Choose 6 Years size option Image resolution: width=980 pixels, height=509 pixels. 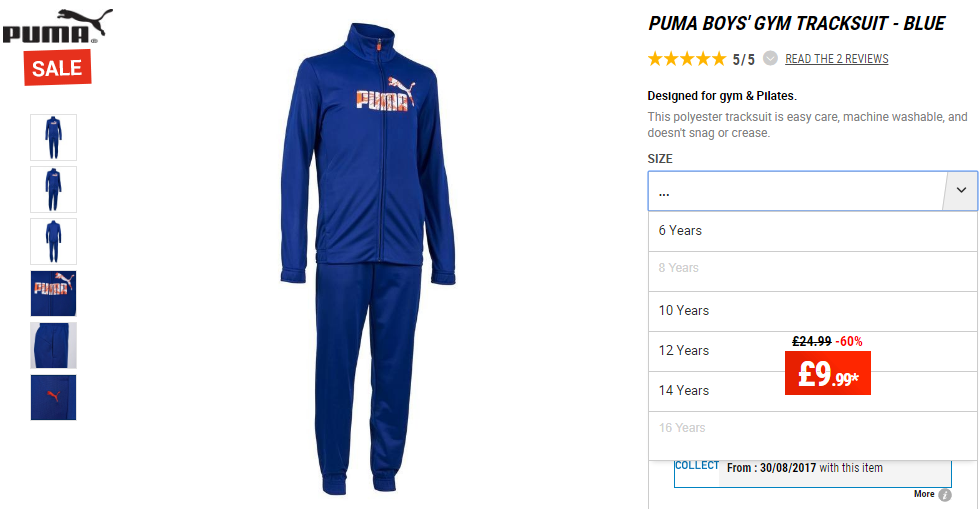(812, 231)
